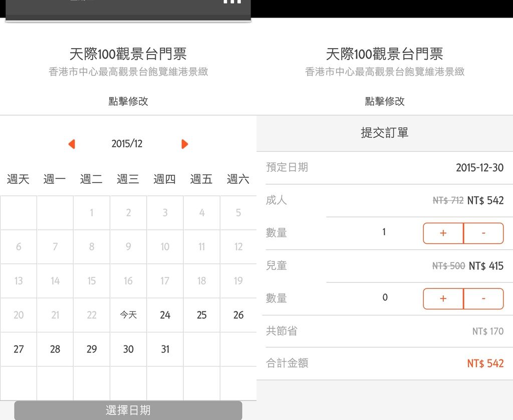Click the 選擇日期 button
Screen dimensions: 513x420
[x=128, y=410]
